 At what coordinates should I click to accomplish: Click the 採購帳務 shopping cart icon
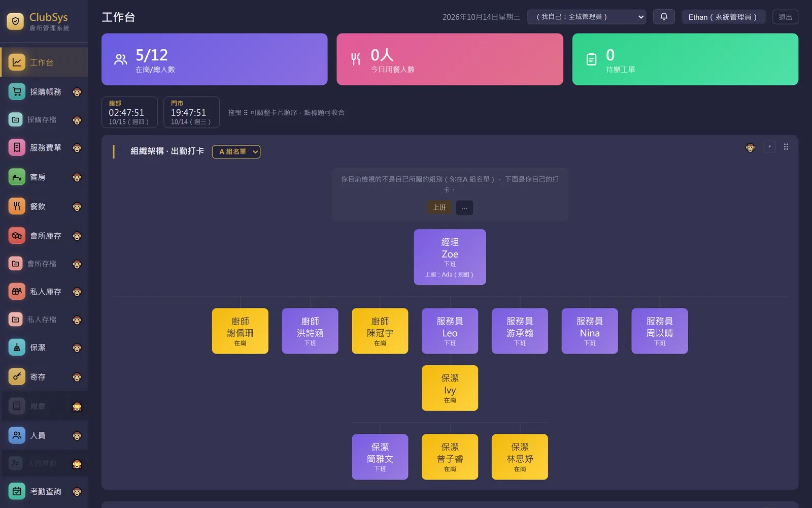pyautogui.click(x=17, y=91)
